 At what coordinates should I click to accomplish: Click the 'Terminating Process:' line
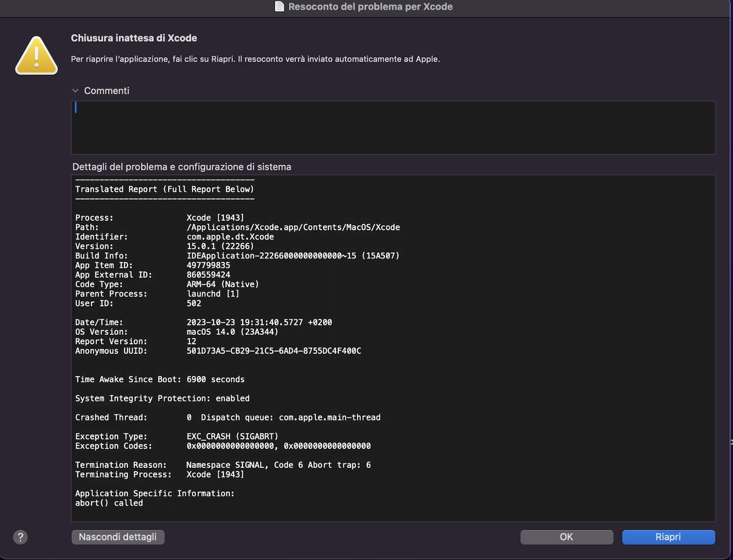click(x=160, y=474)
